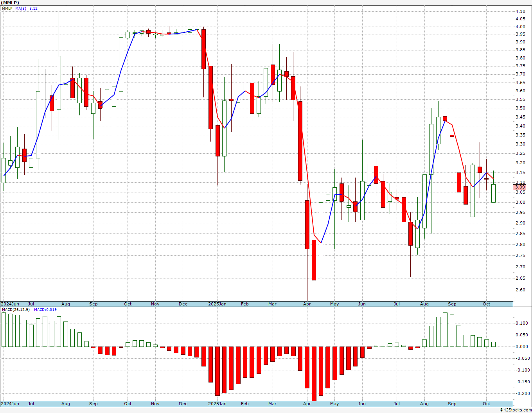Click Apr on the MACD panel date axis
532x413 pixels.
(x=307, y=404)
